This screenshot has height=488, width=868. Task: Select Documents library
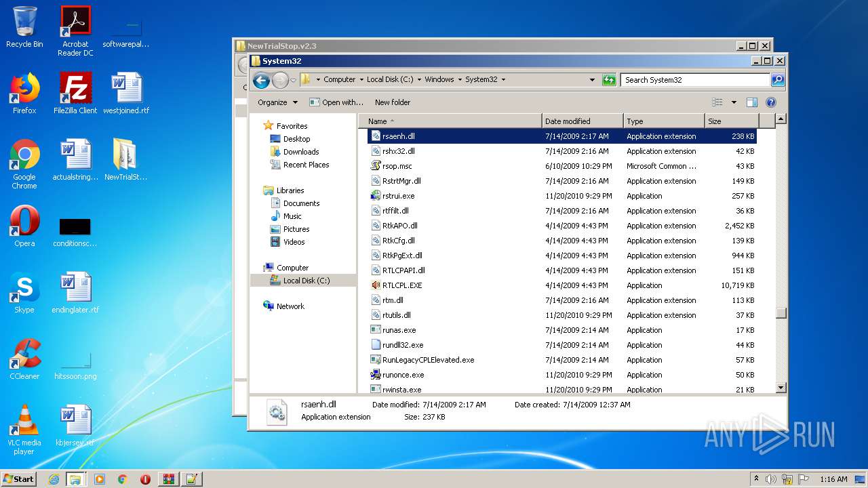301,203
